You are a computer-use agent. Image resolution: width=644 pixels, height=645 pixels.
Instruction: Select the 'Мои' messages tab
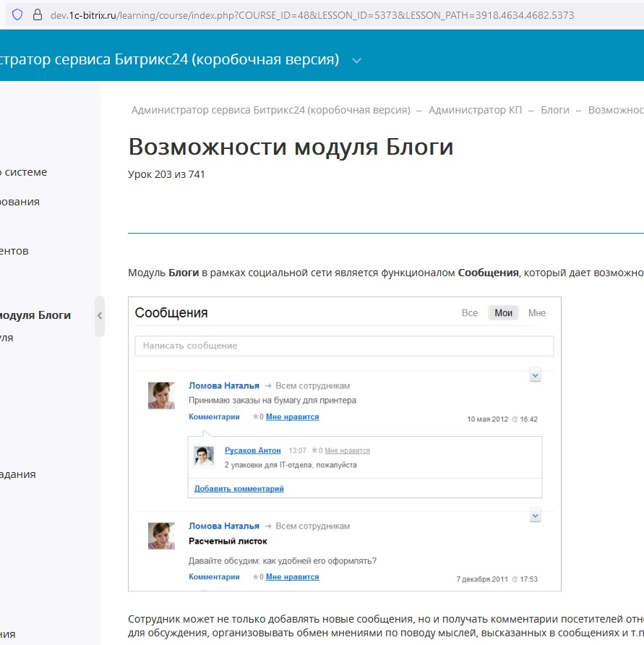[503, 313]
